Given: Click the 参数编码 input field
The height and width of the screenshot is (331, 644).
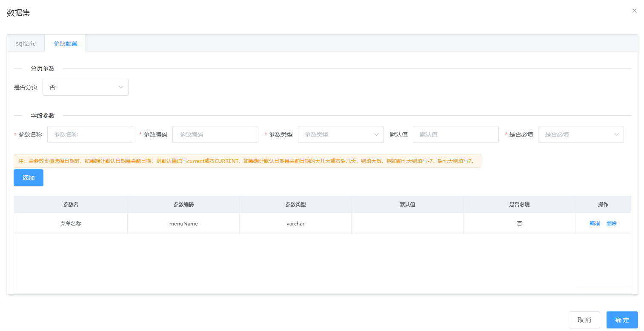Looking at the screenshot, I should [x=215, y=134].
